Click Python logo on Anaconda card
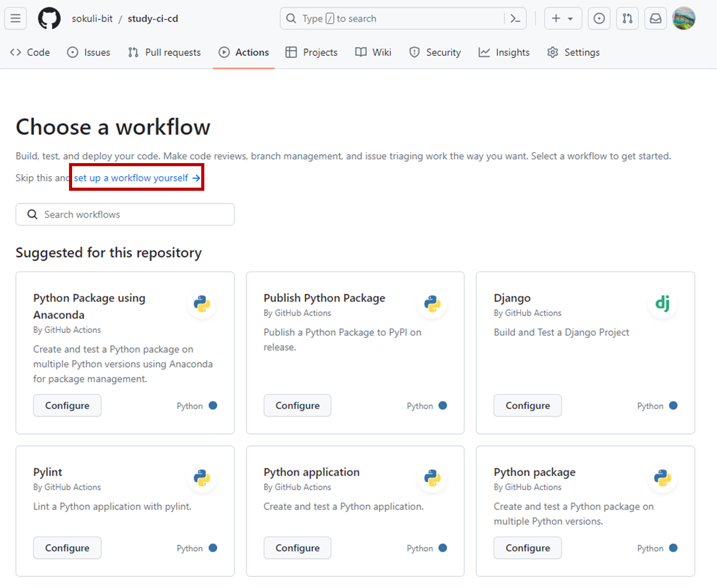This screenshot has height=588, width=717. pyautogui.click(x=202, y=304)
